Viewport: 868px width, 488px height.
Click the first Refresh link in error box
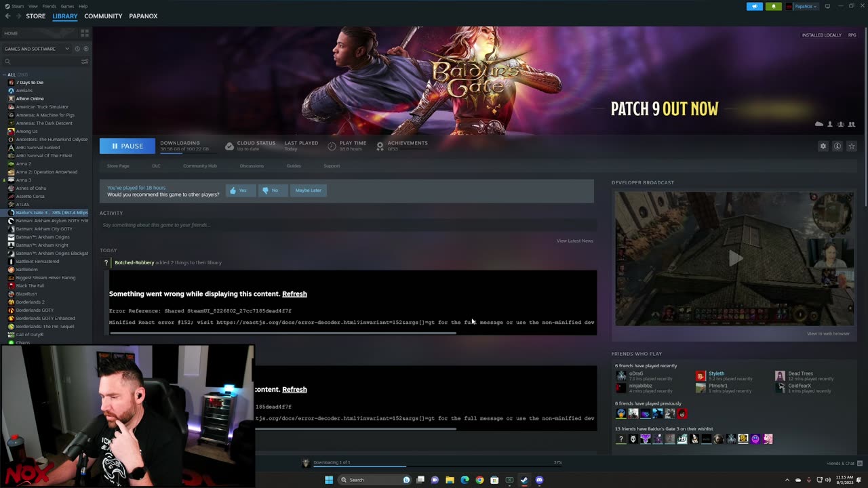tap(294, 294)
